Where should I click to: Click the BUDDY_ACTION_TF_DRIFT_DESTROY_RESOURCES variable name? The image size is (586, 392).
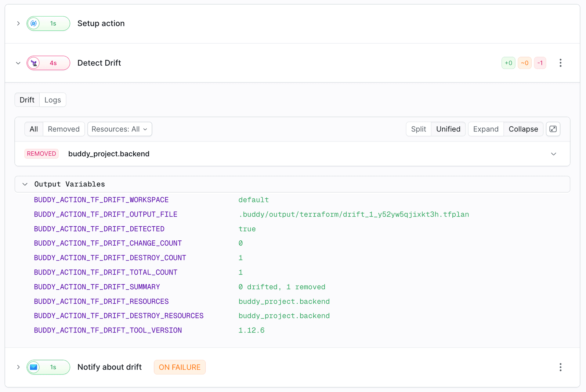(x=119, y=316)
